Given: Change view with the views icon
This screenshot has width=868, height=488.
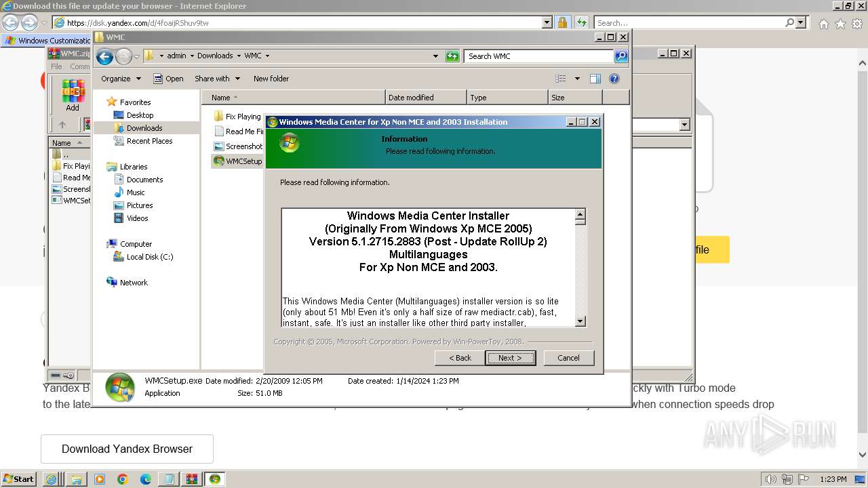Looking at the screenshot, I should 561,79.
